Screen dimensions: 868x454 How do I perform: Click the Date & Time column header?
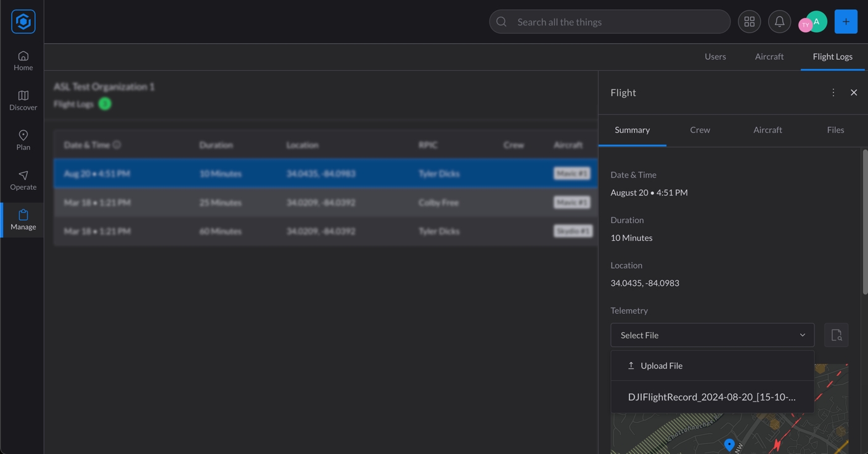pyautogui.click(x=87, y=145)
